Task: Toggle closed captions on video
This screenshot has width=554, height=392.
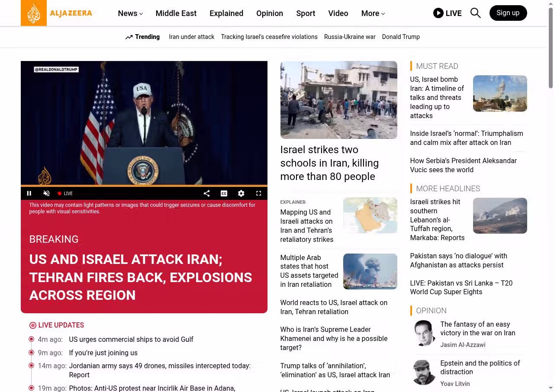Action: [x=224, y=193]
